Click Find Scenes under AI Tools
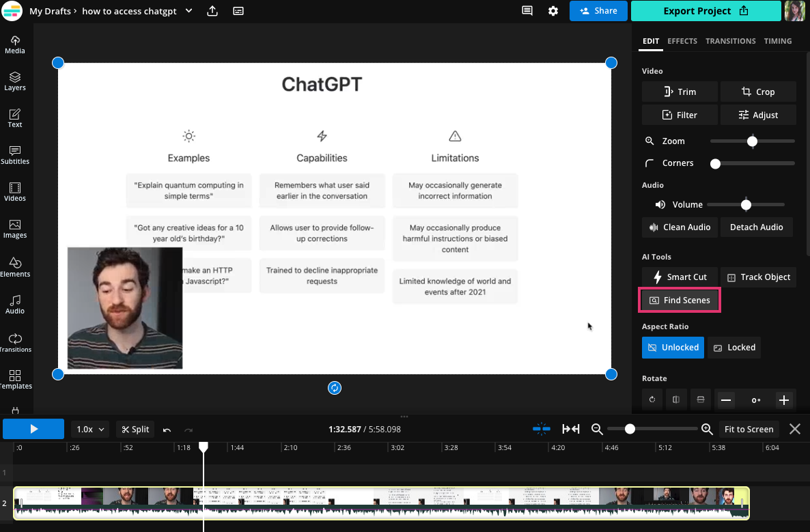Viewport: 810px width, 532px height. [680, 300]
